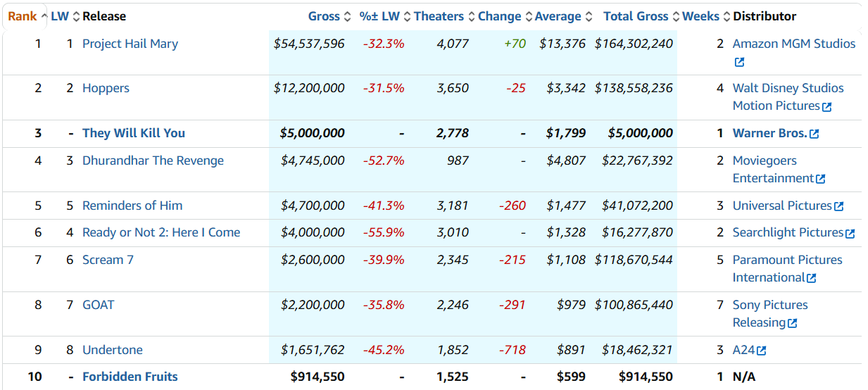This screenshot has width=868, height=390.
Task: Open external link icon beside Universal Pictures
Action: (x=838, y=206)
